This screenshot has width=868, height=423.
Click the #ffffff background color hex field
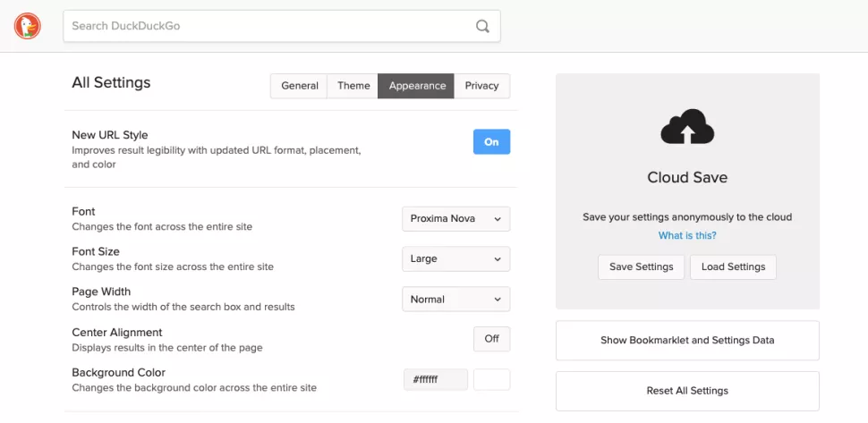(436, 380)
